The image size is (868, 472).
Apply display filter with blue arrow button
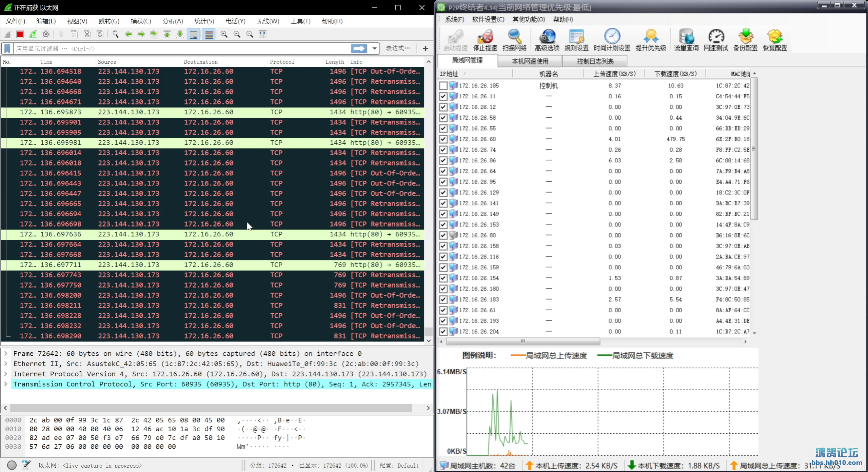click(359, 48)
